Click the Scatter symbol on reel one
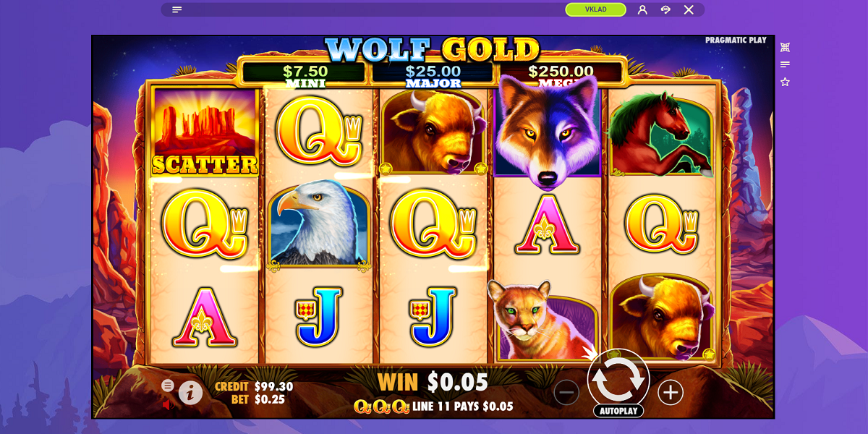The height and width of the screenshot is (434, 868). pyautogui.click(x=205, y=132)
